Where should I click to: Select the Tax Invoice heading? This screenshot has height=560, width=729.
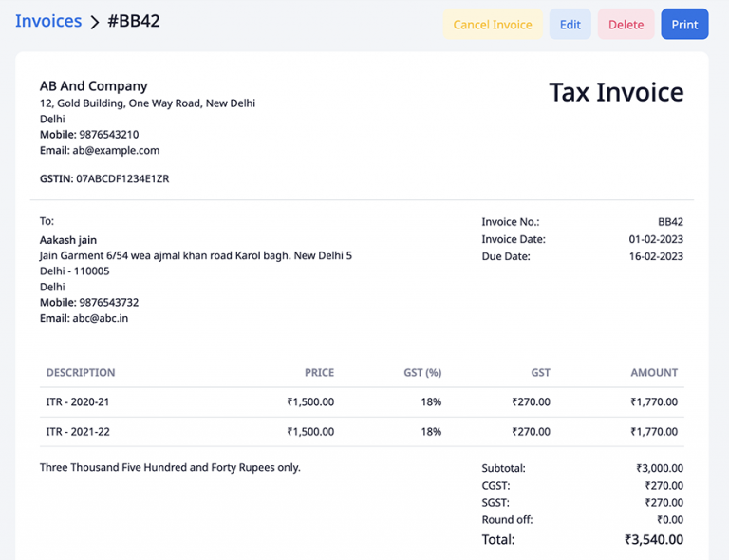coord(616,92)
